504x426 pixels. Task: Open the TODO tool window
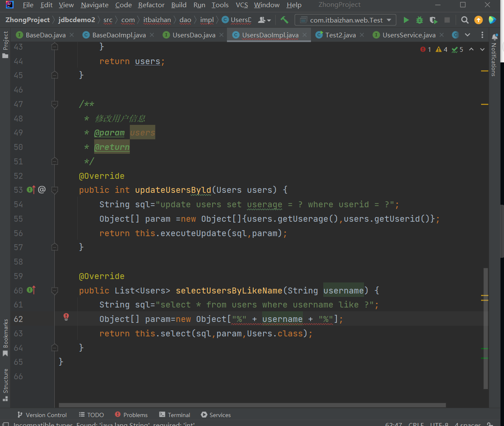coord(91,415)
